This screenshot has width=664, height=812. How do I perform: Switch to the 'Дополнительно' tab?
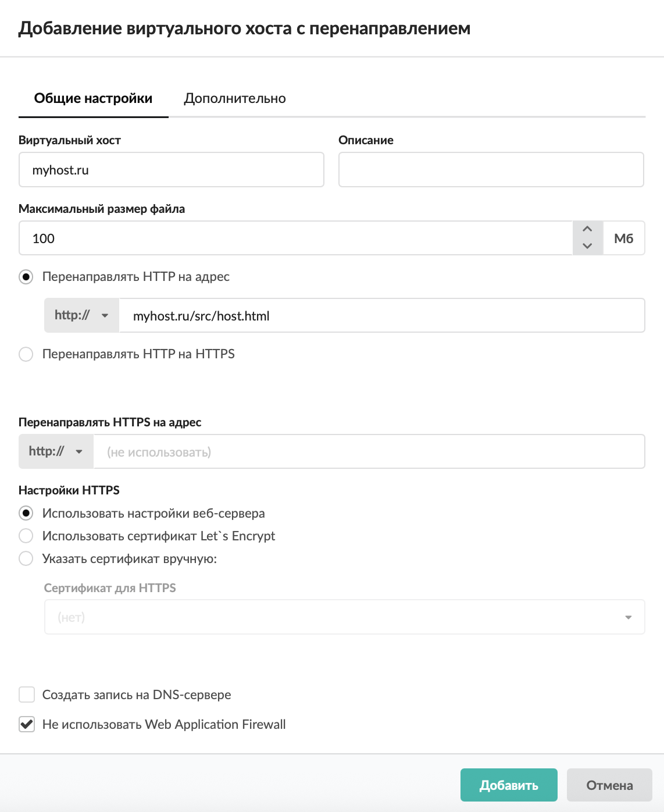click(235, 99)
